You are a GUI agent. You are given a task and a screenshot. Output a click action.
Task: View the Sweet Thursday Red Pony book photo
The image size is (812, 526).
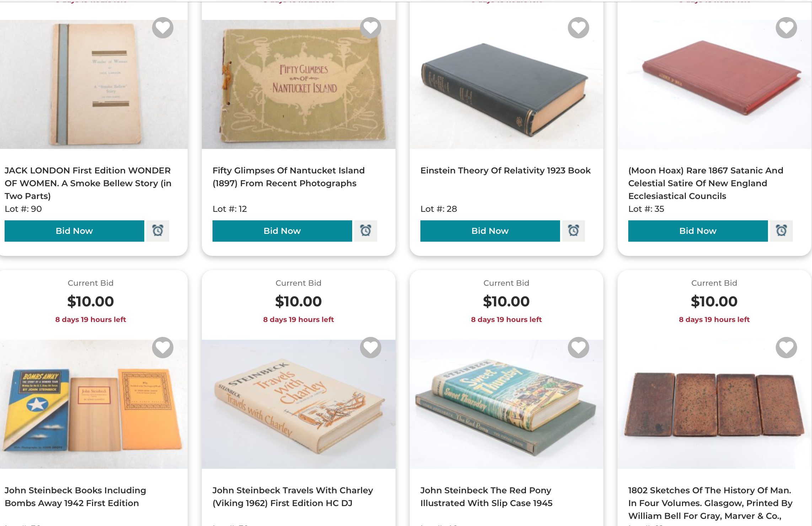point(506,405)
